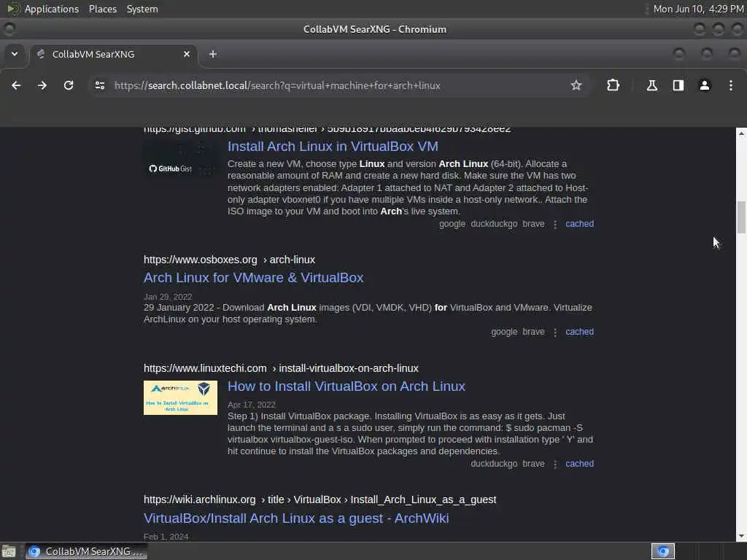Click brave engine on linuxtechi result
This screenshot has width=747, height=560.
click(533, 464)
